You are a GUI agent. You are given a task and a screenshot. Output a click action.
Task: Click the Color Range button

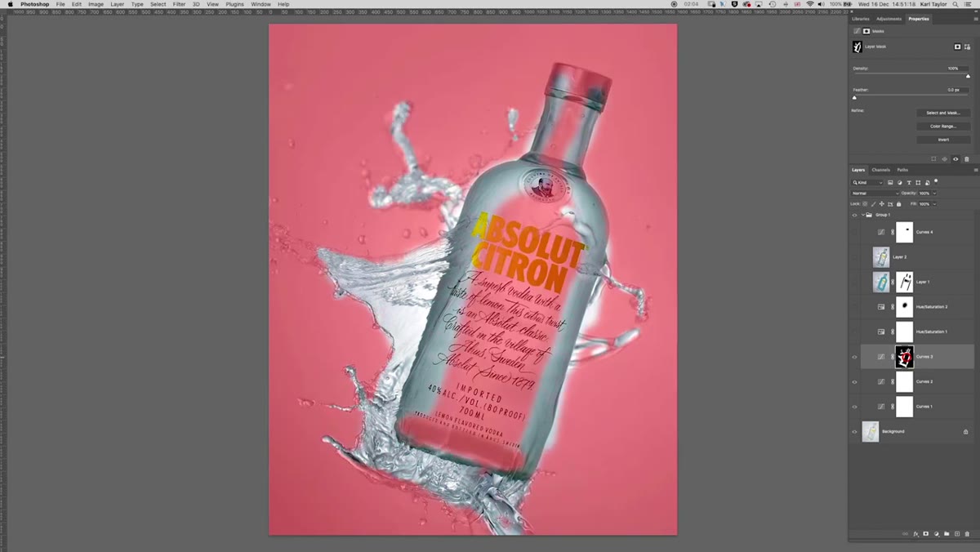[x=942, y=126]
